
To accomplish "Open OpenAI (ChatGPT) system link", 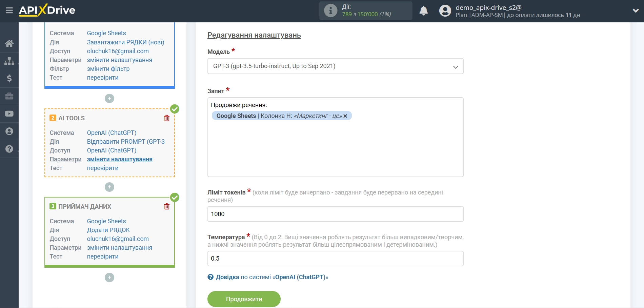I will [x=112, y=133].
